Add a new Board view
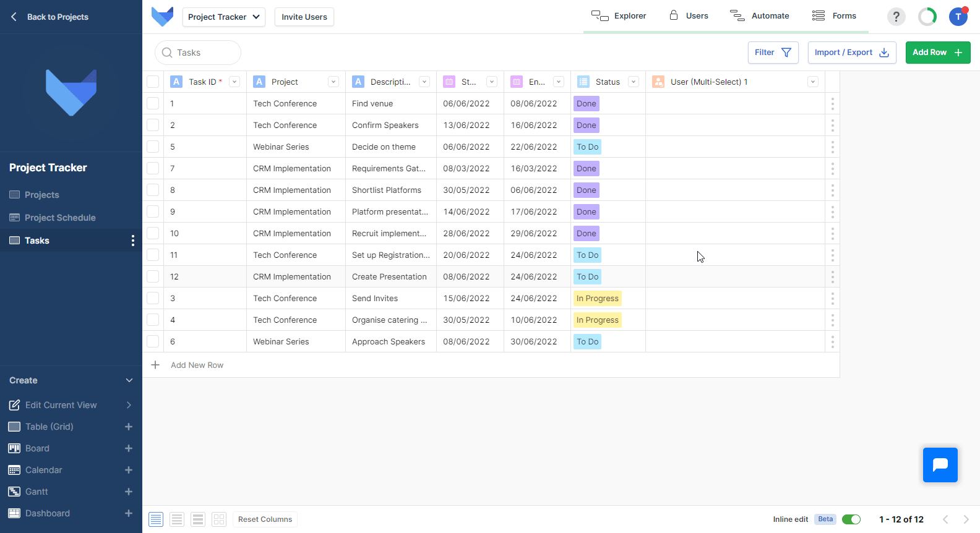This screenshot has width=980, height=533. [x=129, y=448]
